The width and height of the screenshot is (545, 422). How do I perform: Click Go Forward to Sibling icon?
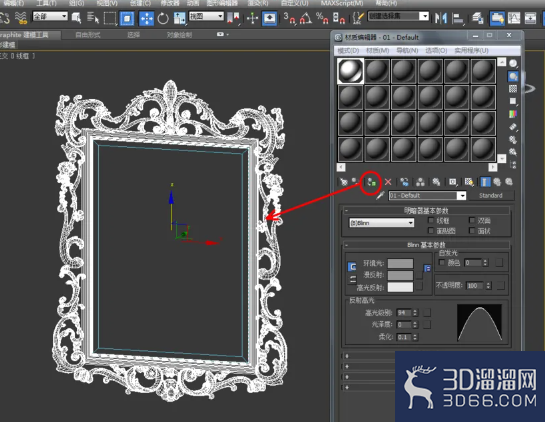click(509, 182)
